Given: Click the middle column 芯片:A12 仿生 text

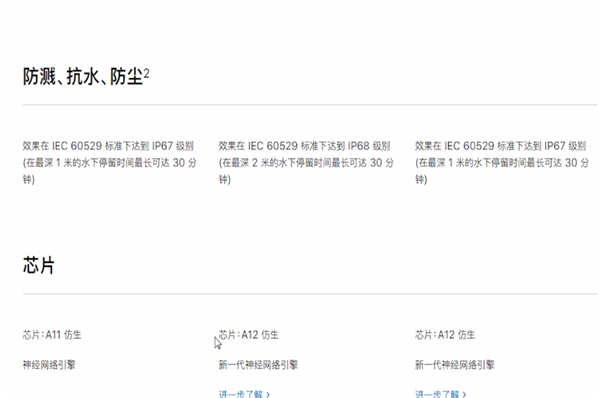Looking at the screenshot, I should pos(249,335).
